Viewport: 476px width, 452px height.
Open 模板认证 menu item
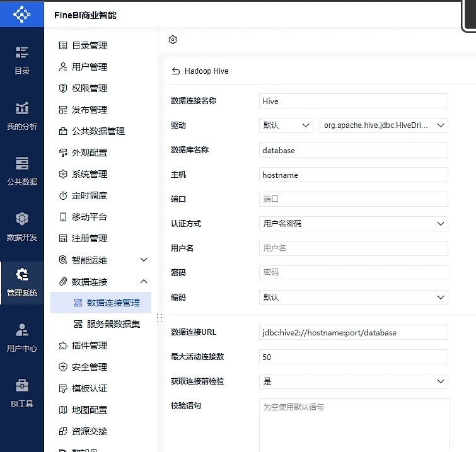[x=101, y=388]
